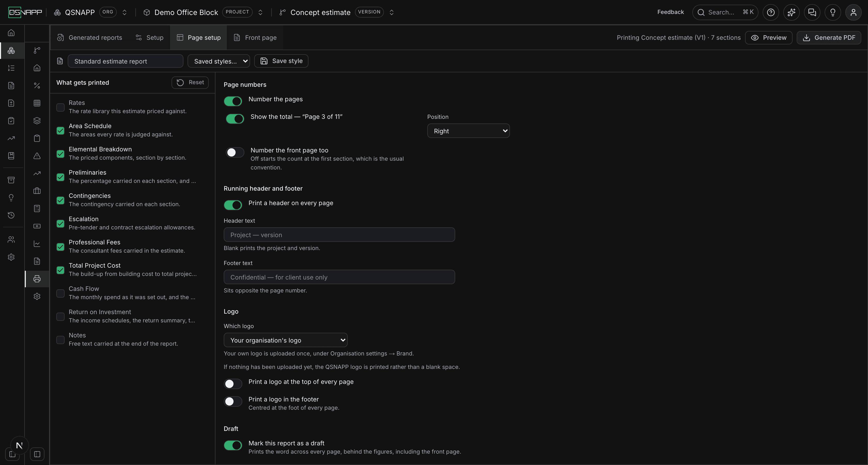The image size is (868, 465).
Task: Uncheck the Area Schedule checkbox
Action: click(x=60, y=130)
